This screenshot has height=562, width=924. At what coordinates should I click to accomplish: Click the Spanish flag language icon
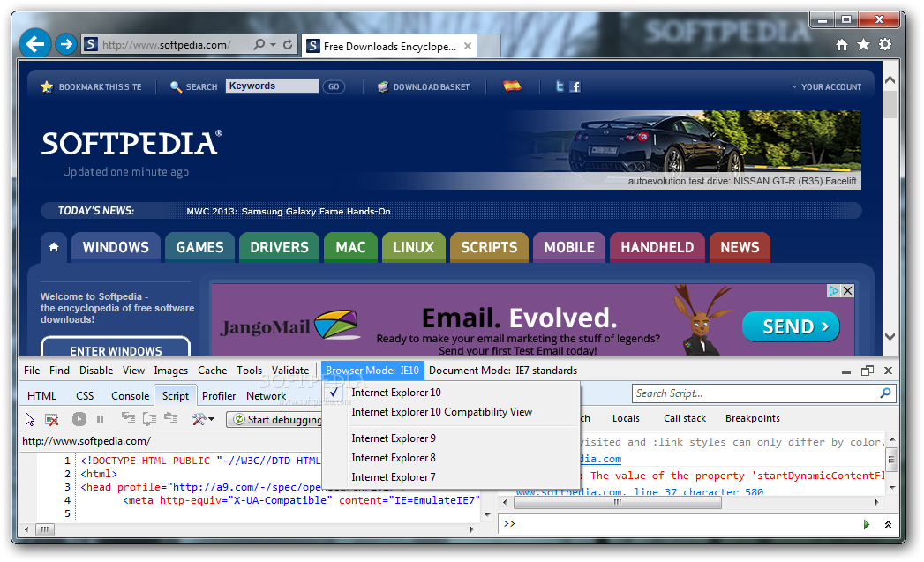(512, 86)
